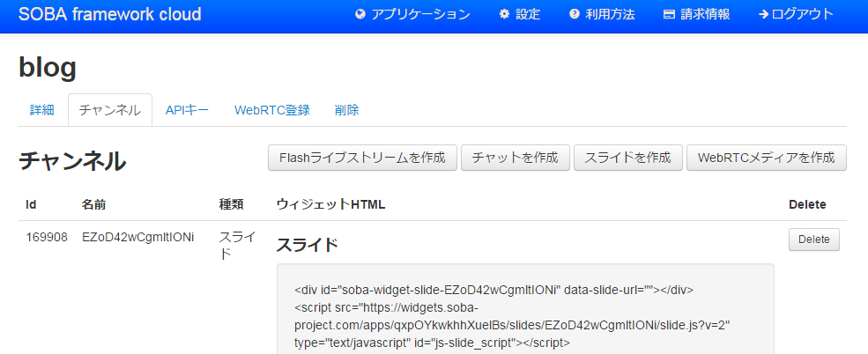
Task: Open the 設定 navigation item
Action: point(519,14)
